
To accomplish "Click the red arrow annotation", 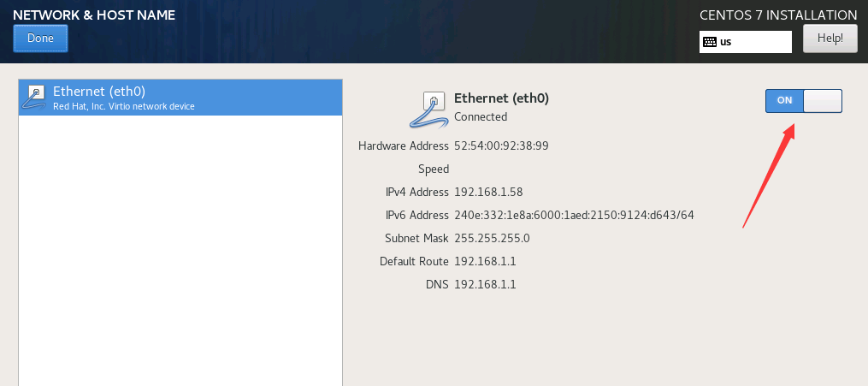I will [768, 176].
